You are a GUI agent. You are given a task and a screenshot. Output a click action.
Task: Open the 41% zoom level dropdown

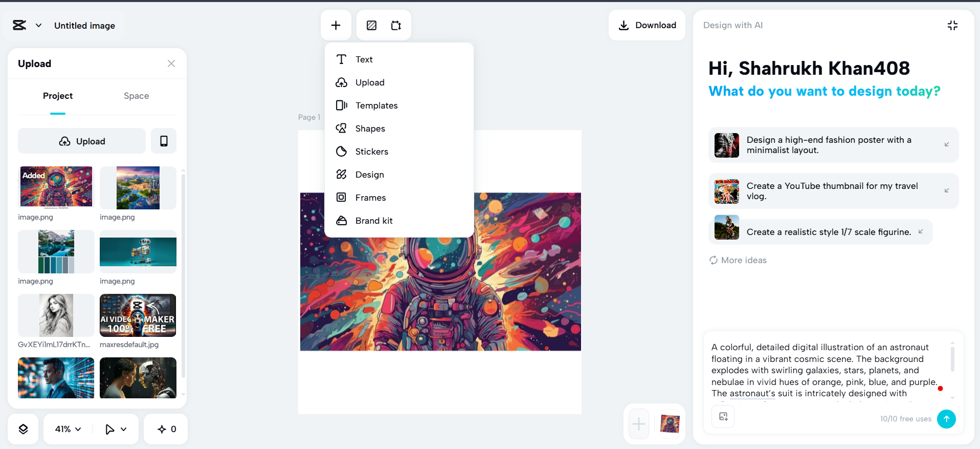[x=68, y=429]
